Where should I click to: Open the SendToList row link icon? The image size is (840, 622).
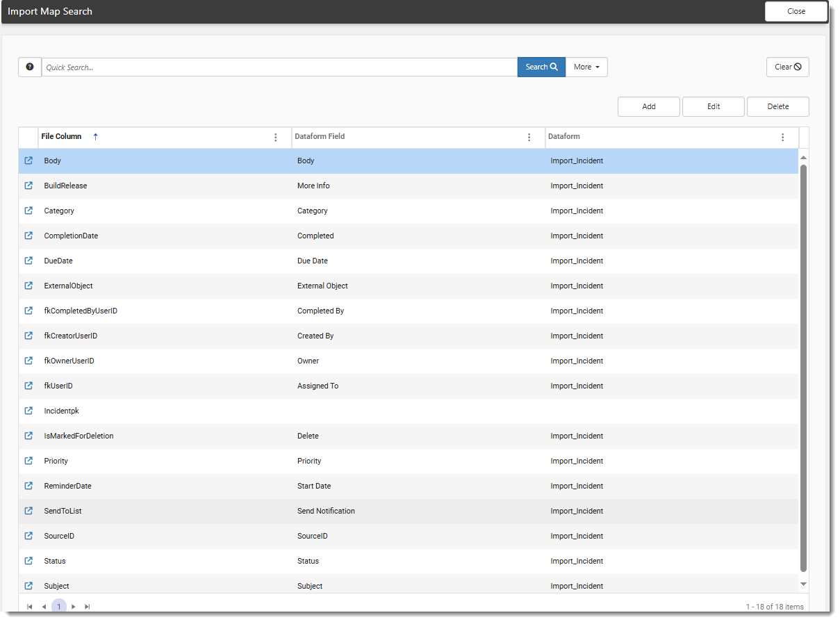click(x=28, y=511)
